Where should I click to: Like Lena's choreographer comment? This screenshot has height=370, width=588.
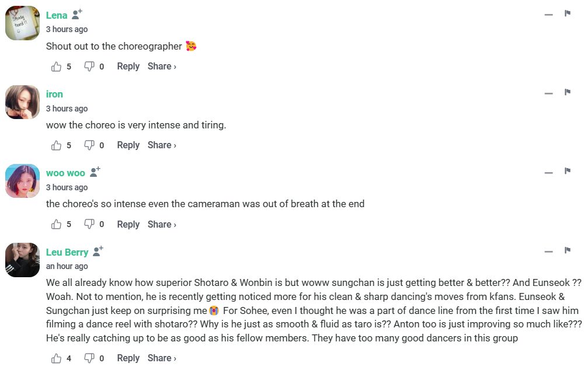click(57, 67)
